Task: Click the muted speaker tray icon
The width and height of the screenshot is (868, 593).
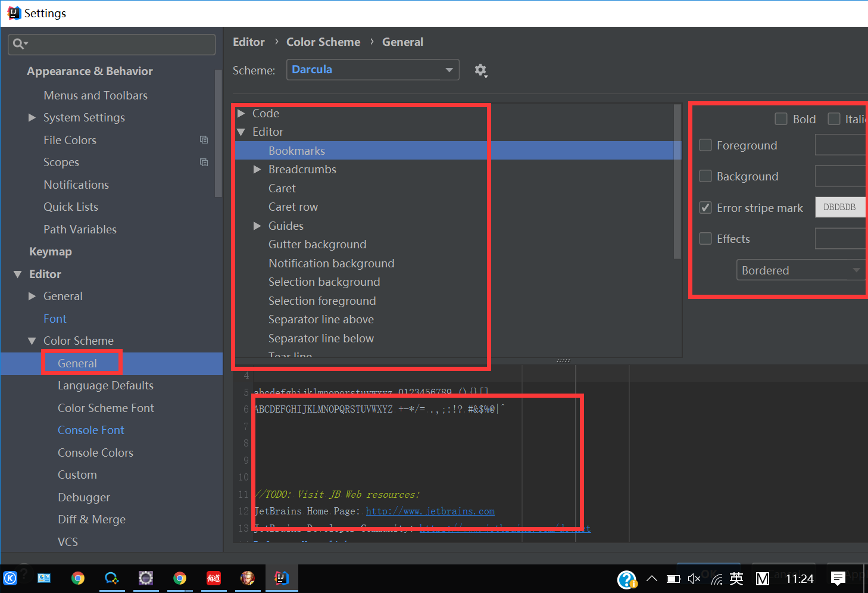Action: (694, 579)
